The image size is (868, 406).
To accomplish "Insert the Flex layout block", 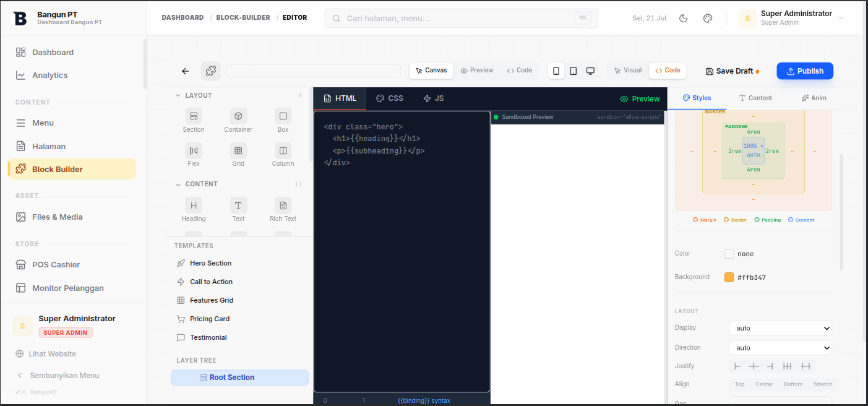I will point(194,155).
